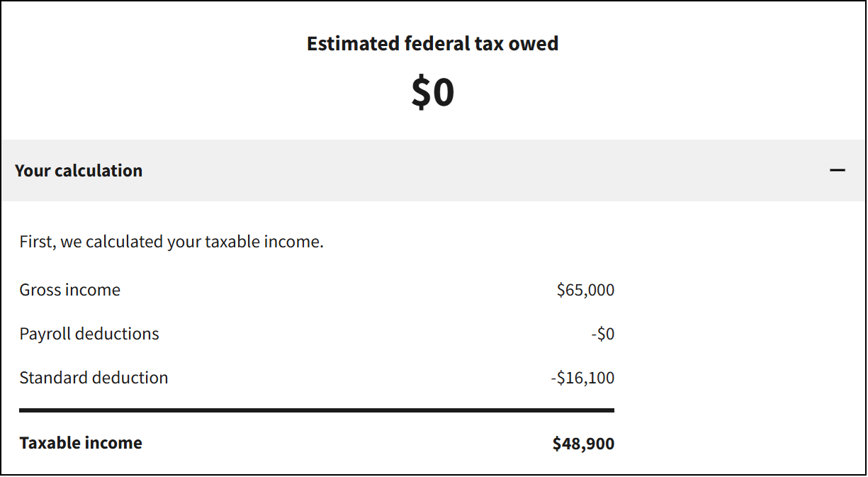The height and width of the screenshot is (477, 868).
Task: Click the Gross income label
Action: 70,289
